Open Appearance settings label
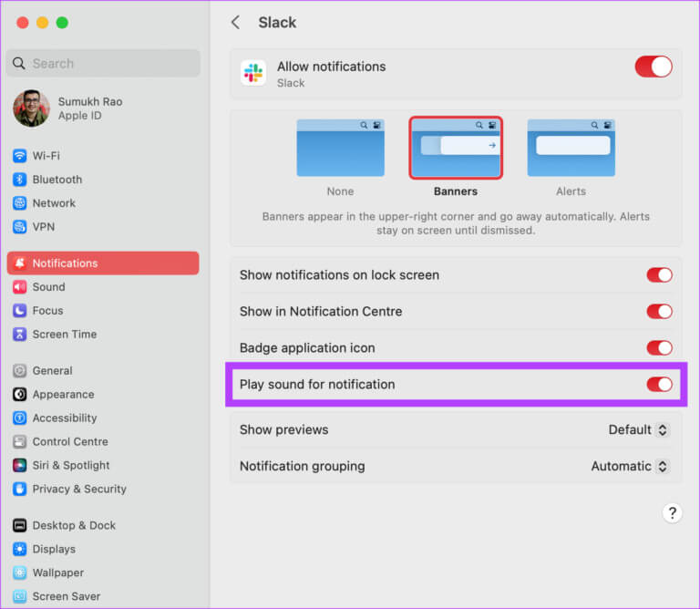This screenshot has height=609, width=700. [64, 395]
